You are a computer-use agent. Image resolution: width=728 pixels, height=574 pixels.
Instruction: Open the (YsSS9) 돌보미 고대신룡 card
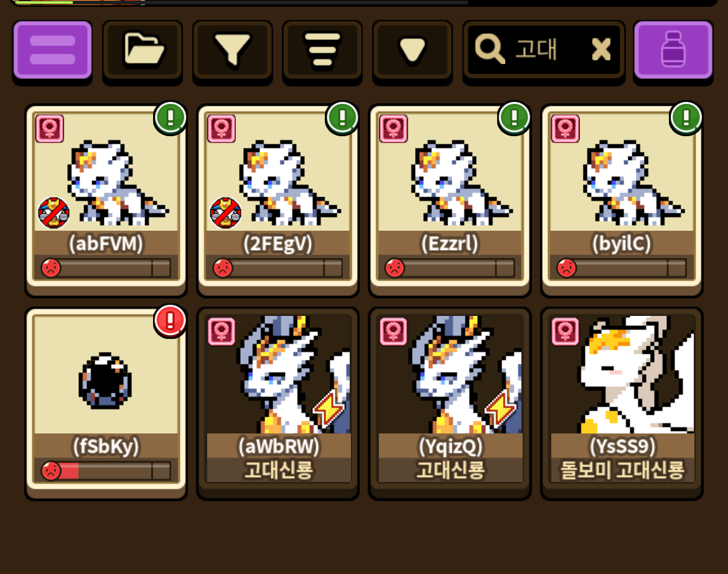pos(622,402)
